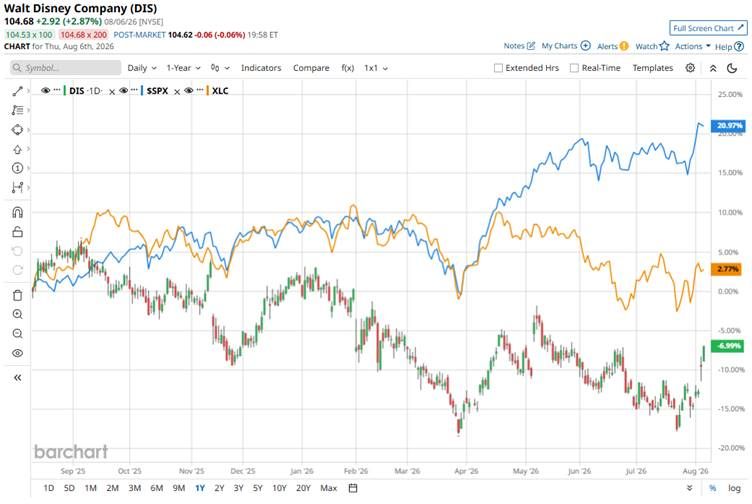Click the undo arrow icon
Image resolution: width=752 pixels, height=504 pixels.
tap(17, 251)
